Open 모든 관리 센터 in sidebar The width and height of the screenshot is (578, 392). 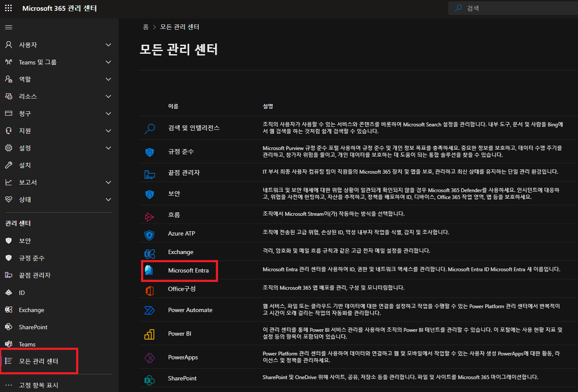(38, 361)
